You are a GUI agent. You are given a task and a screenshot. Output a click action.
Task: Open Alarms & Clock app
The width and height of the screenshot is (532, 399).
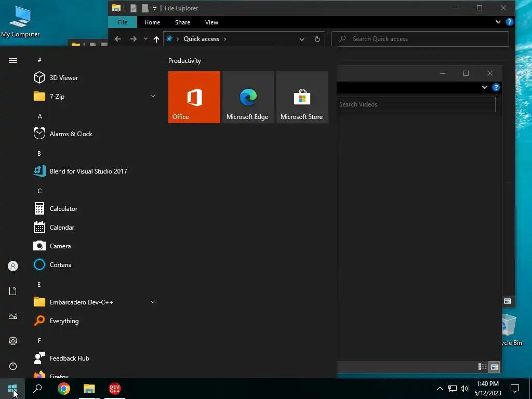coord(94,134)
